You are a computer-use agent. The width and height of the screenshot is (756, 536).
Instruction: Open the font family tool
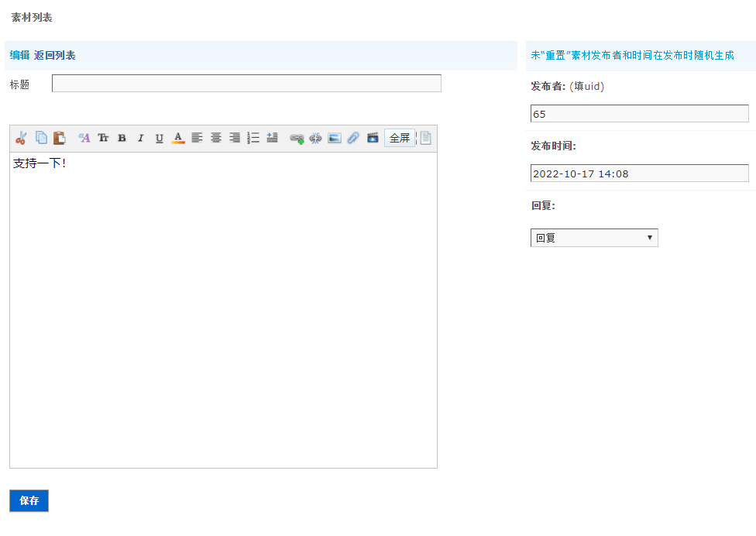pos(84,138)
